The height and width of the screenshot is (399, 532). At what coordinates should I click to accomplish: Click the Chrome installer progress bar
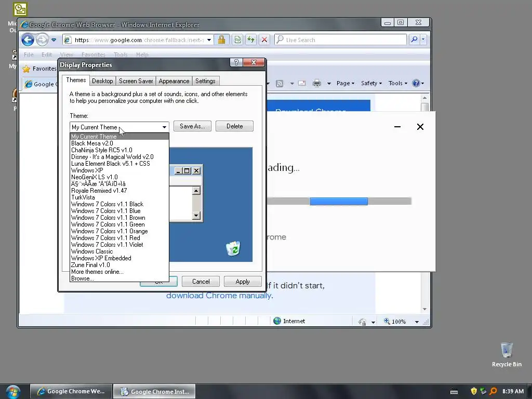point(339,201)
